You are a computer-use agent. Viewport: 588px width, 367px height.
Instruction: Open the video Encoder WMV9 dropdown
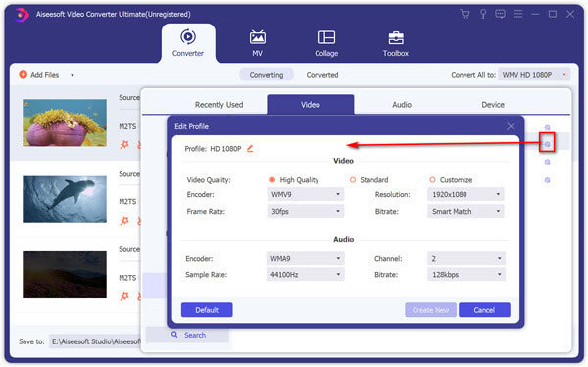tap(305, 194)
